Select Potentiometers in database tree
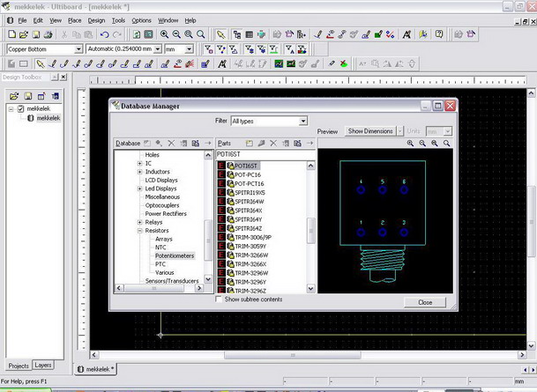This screenshot has height=392, width=537. point(175,255)
